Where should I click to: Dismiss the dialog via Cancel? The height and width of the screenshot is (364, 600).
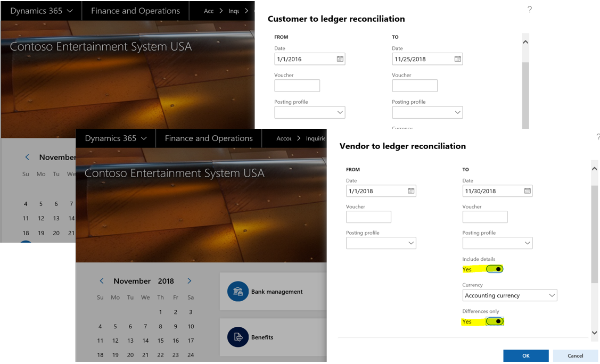point(576,355)
